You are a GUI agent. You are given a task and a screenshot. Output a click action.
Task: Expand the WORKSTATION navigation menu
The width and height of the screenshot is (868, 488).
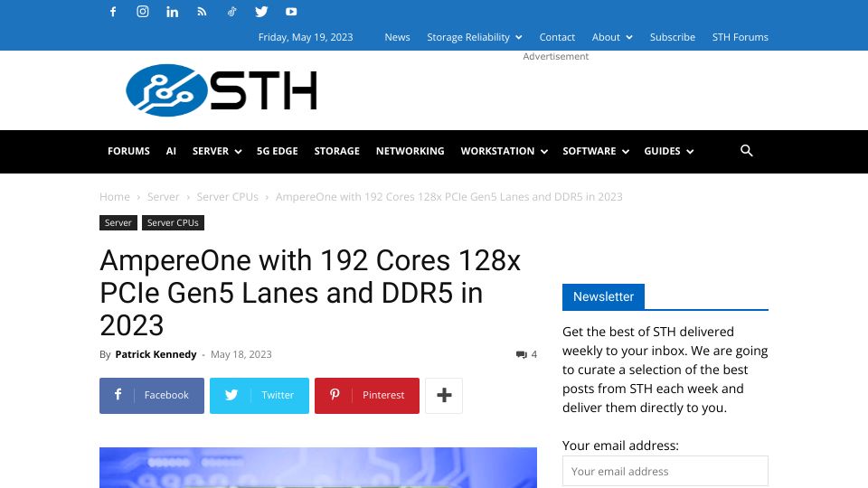(504, 151)
